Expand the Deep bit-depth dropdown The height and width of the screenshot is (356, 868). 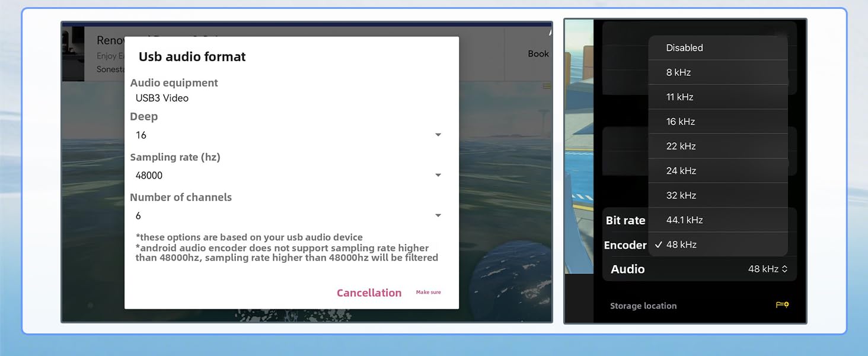(x=438, y=135)
